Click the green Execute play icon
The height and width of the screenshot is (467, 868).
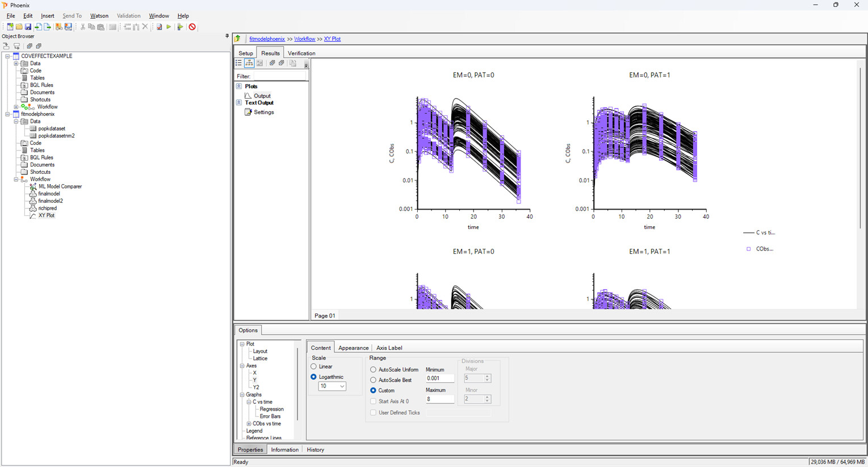(x=169, y=27)
